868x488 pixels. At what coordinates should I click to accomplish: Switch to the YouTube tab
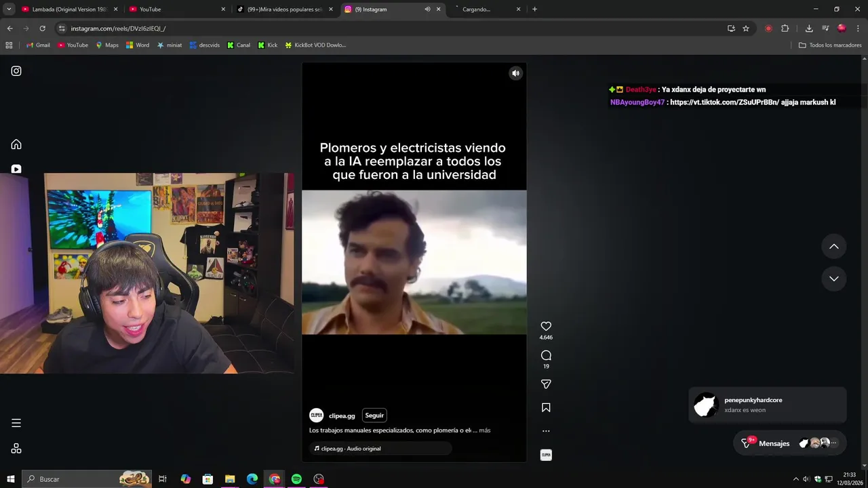tap(176, 9)
